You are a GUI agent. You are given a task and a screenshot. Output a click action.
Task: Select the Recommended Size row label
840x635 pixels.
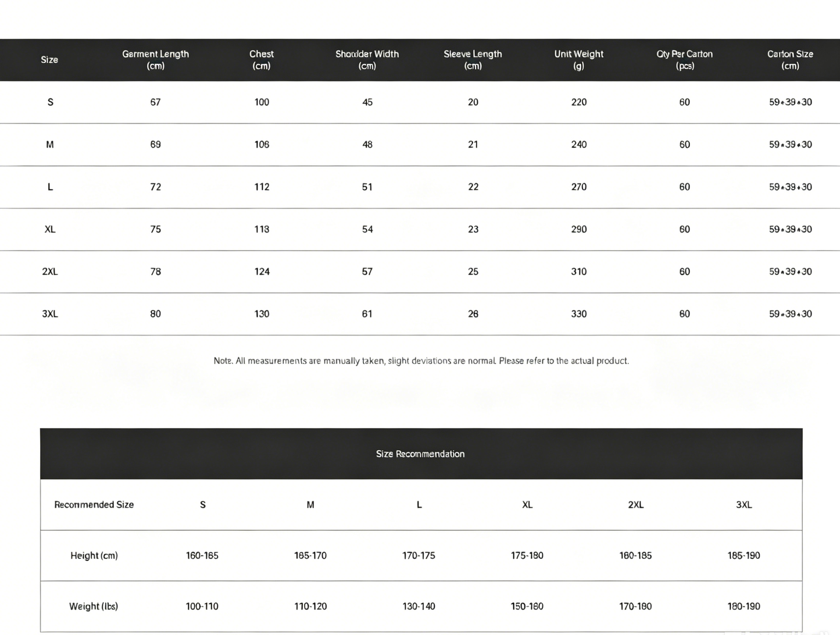94,505
